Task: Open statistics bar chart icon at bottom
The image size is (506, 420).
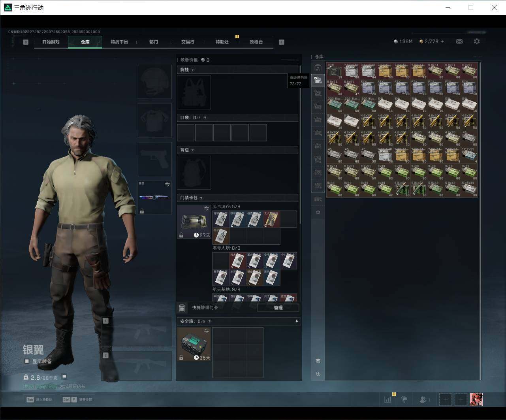Action: [x=388, y=399]
